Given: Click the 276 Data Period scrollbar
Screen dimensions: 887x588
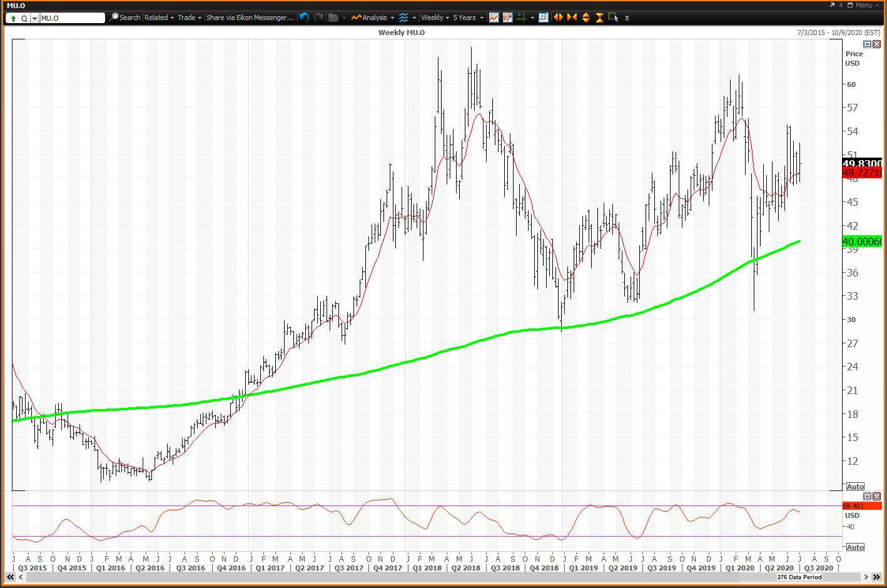Looking at the screenshot, I should click(799, 577).
